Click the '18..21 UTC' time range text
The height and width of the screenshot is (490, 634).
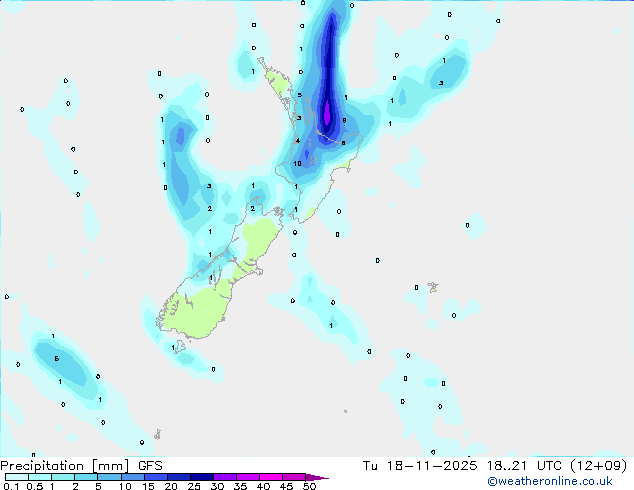(524, 466)
